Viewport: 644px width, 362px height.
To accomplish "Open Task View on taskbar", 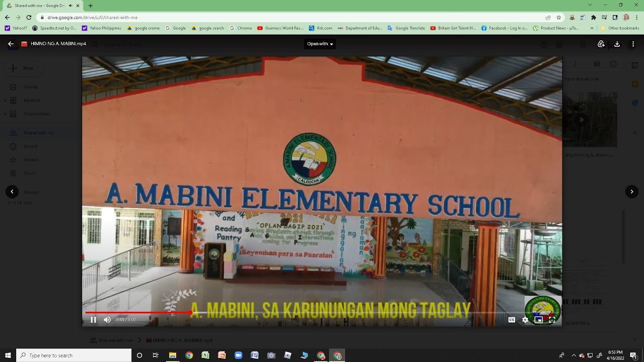I will click(x=155, y=355).
